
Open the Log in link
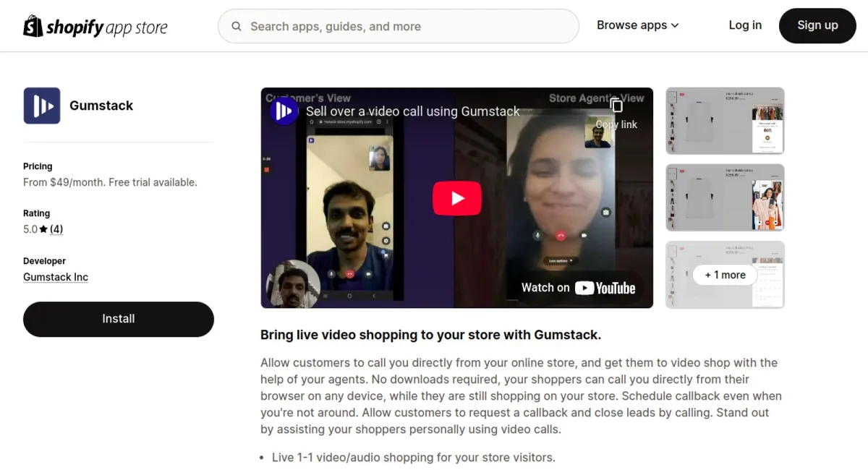745,25
